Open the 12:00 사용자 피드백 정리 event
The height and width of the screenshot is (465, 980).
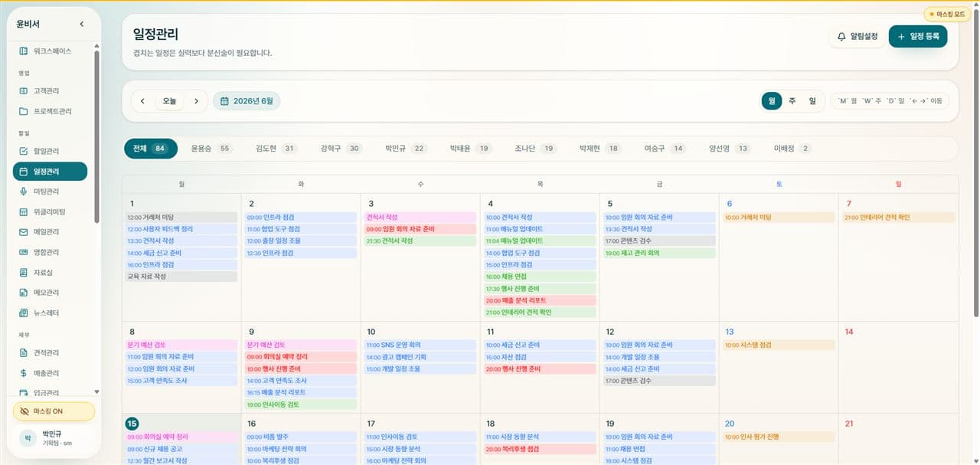tap(181, 229)
